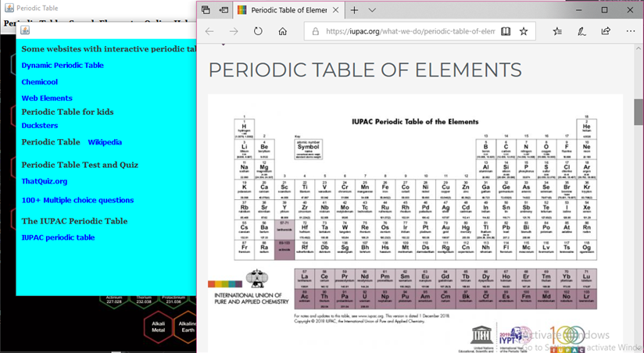
Task: Open Edge Settings and more menu
Action: tap(631, 31)
